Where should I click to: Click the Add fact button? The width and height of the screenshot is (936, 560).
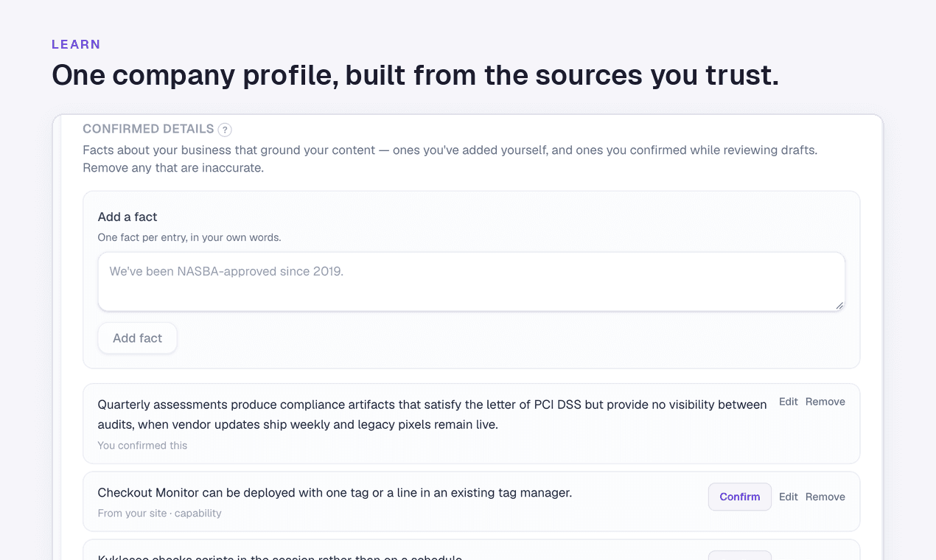point(137,338)
